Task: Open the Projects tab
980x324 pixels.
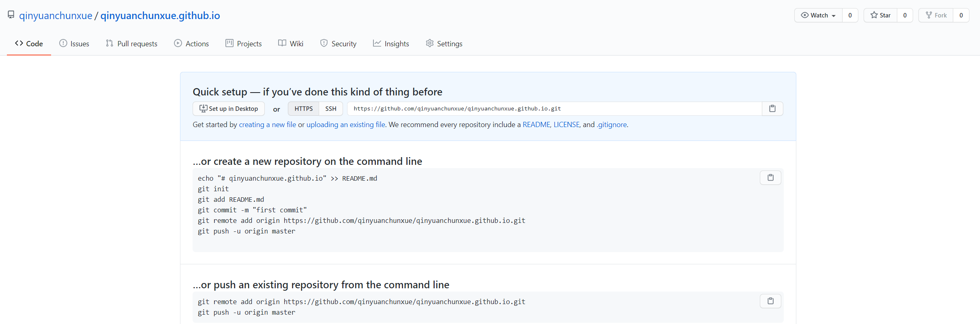Action: pos(244,43)
